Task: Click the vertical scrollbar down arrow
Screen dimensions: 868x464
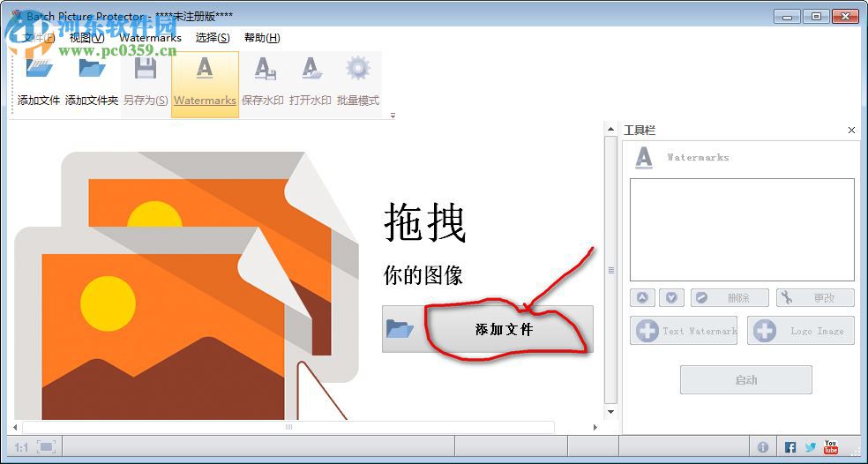Action: tap(610, 412)
